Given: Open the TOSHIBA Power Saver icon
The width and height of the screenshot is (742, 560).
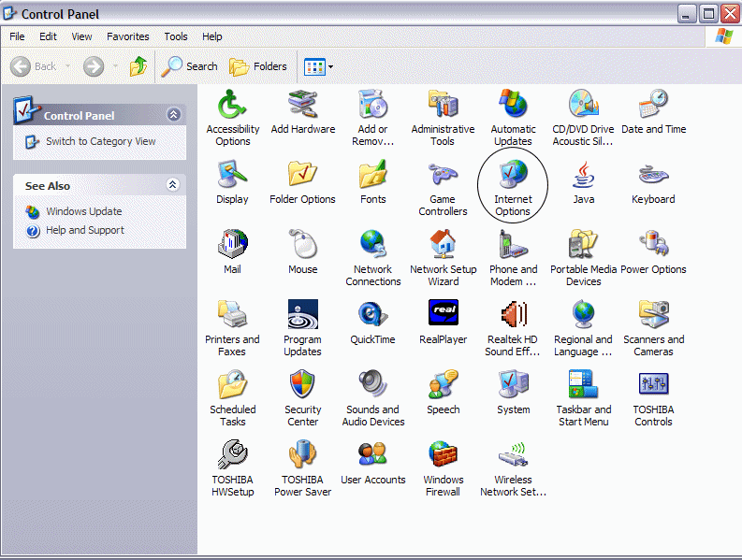Looking at the screenshot, I should tap(302, 455).
